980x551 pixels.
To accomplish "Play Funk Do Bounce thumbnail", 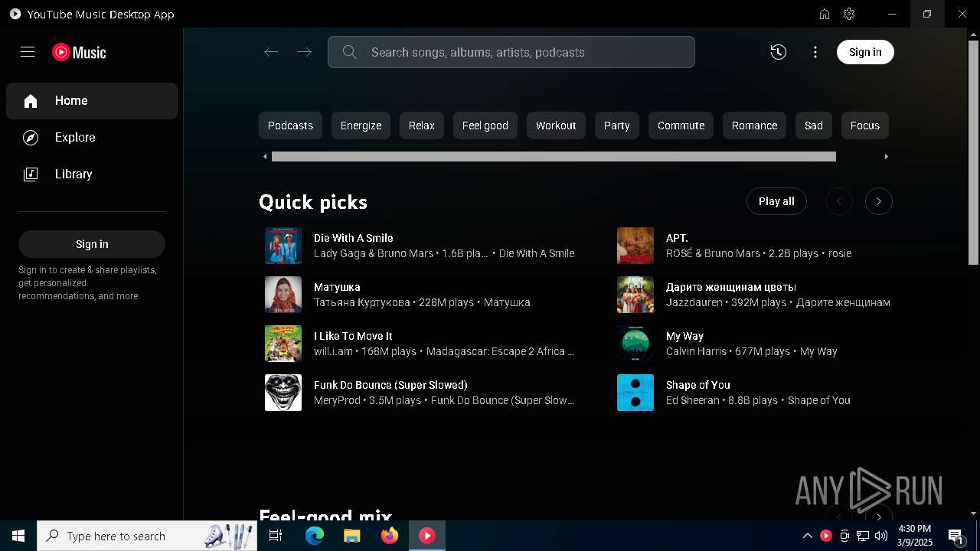I will [283, 393].
